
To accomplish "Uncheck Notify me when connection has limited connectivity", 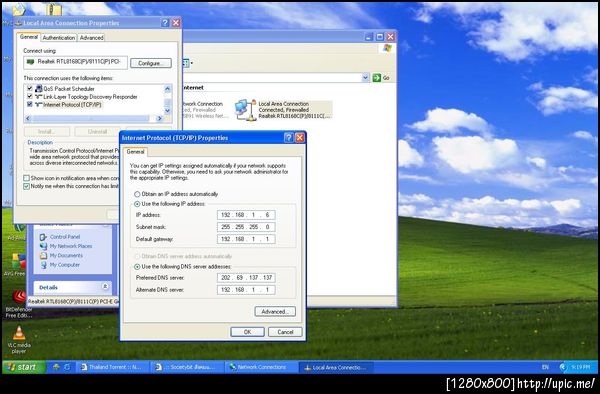I will coord(26,186).
